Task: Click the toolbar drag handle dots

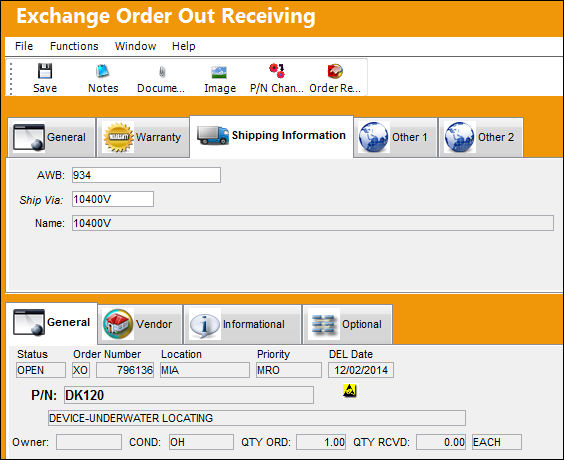Action: [11, 78]
